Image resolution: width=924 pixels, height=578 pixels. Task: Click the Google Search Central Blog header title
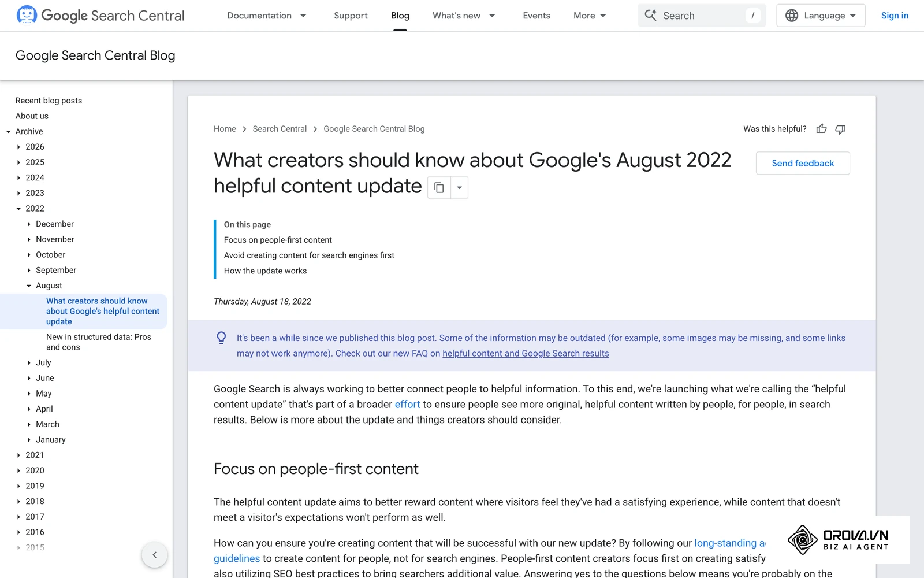95,55
